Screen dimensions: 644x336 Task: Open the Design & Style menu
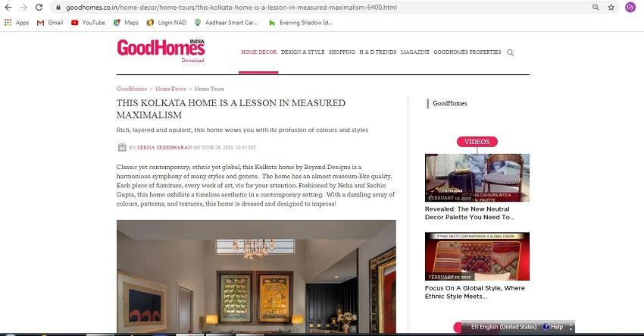pyautogui.click(x=303, y=52)
